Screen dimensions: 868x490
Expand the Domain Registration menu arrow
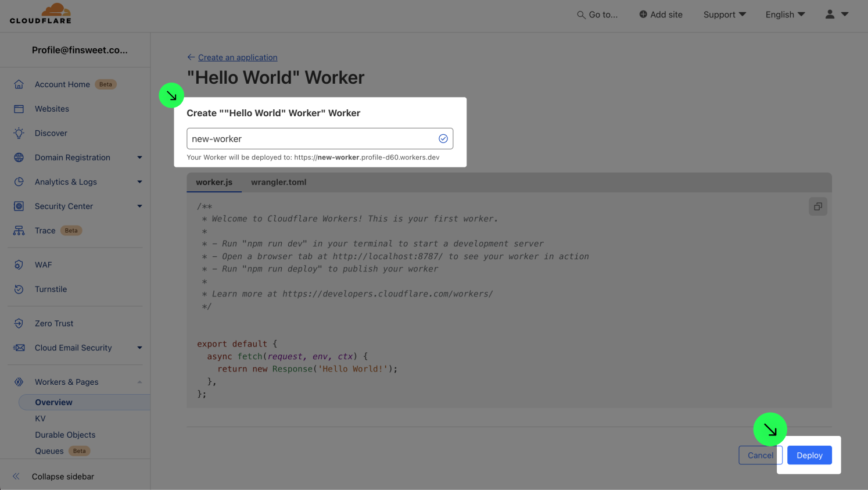(139, 158)
